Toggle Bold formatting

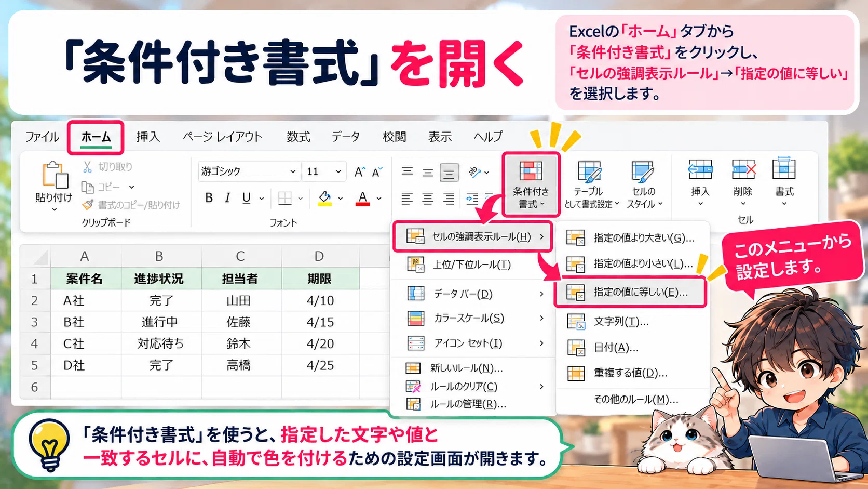209,198
